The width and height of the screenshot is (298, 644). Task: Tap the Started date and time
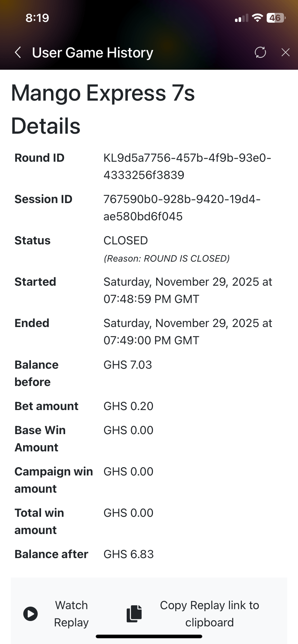pyautogui.click(x=188, y=290)
